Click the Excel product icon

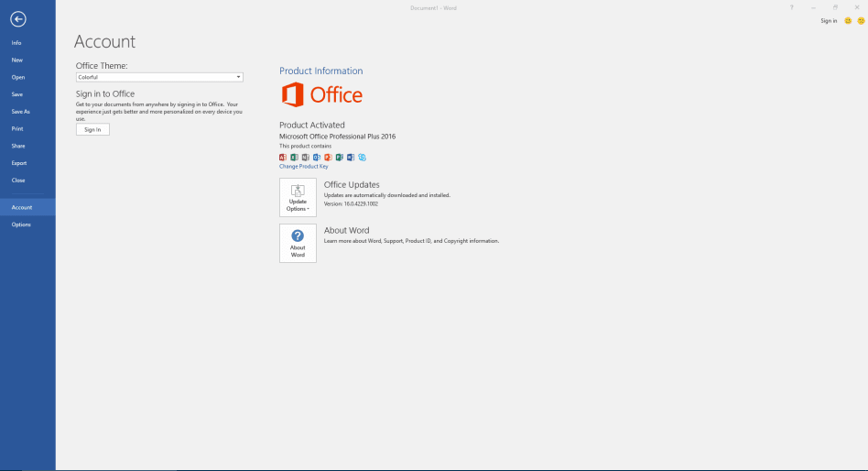pyautogui.click(x=295, y=158)
